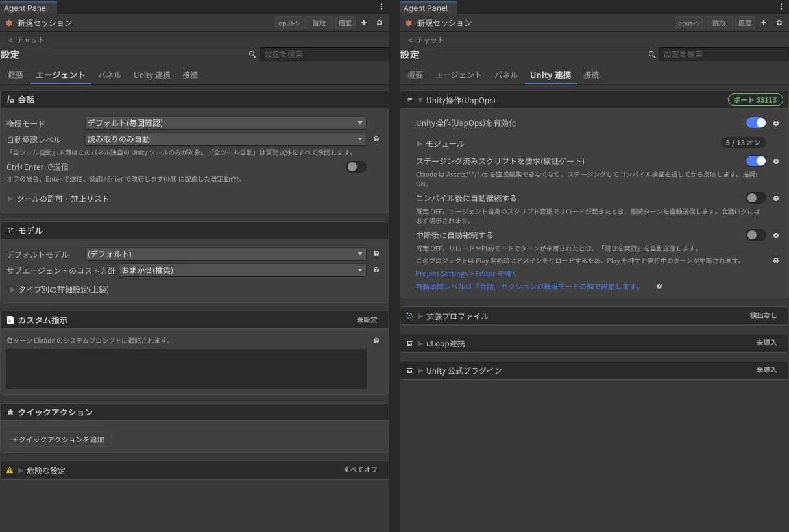Click the help icon beside the Play domain reload note
This screenshot has width=789, height=532.
[776, 261]
